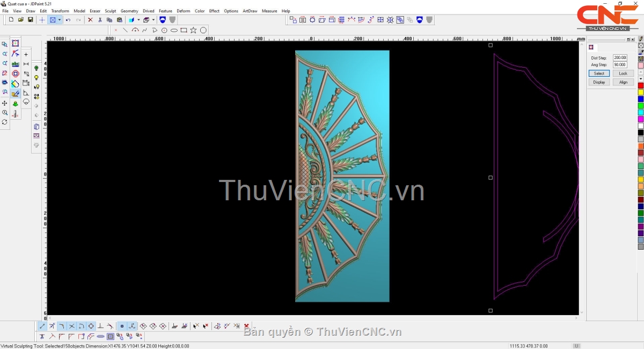Click the green light bulb icon
The height and width of the screenshot is (349, 644).
tap(36, 69)
